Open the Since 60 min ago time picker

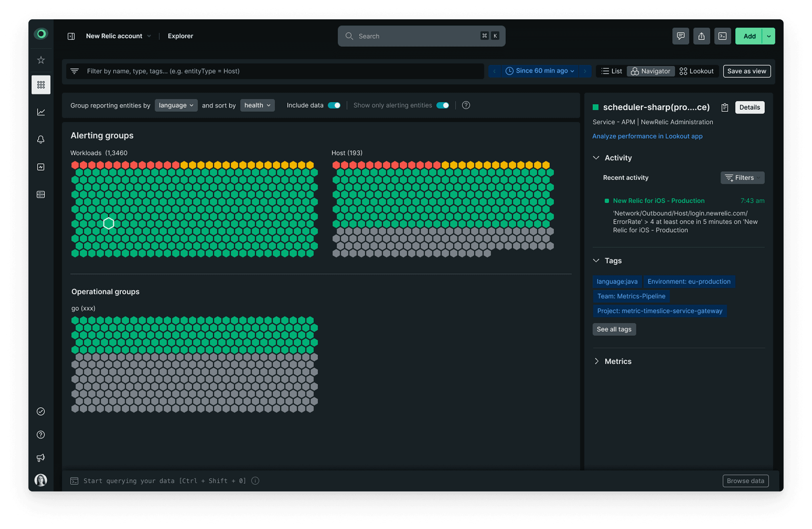(x=541, y=71)
